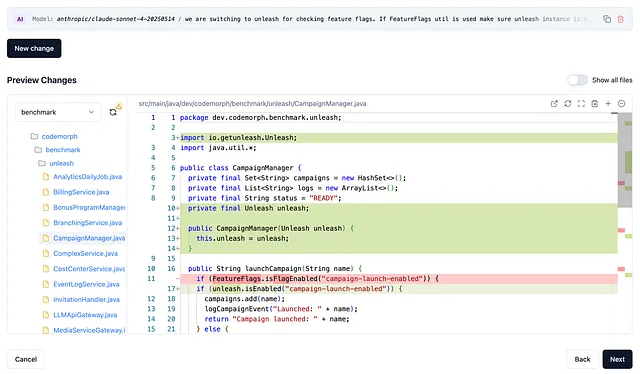Click the file icon beside ComplexService.java
Viewport: 640px width, 374px height.
coord(46,254)
